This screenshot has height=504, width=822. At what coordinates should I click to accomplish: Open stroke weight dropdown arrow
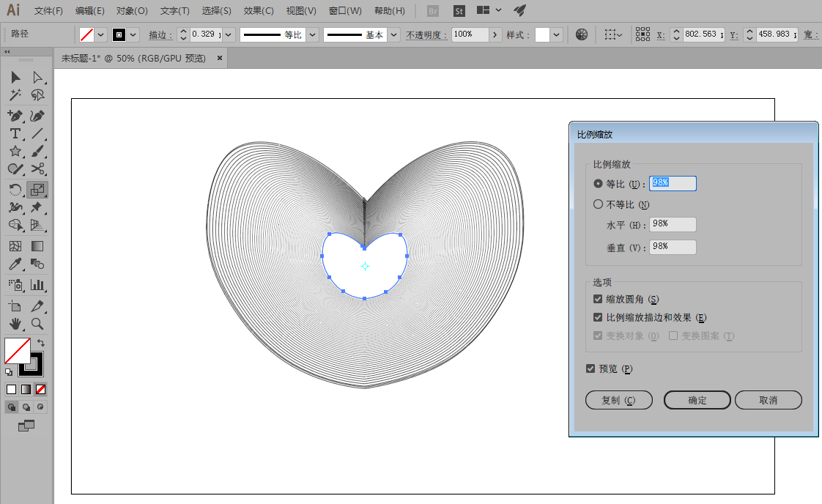pyautogui.click(x=229, y=34)
